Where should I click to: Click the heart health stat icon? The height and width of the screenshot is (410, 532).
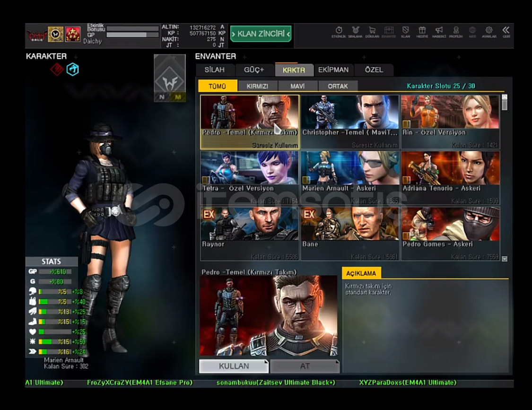[x=33, y=331]
